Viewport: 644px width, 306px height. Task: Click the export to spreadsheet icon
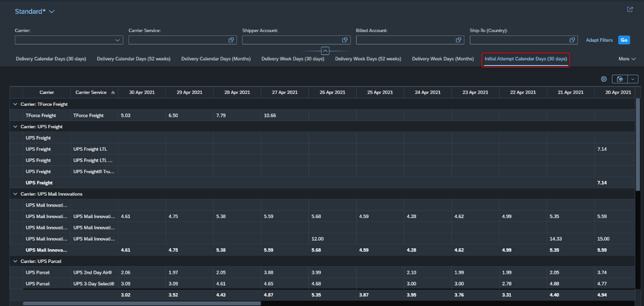click(x=620, y=79)
